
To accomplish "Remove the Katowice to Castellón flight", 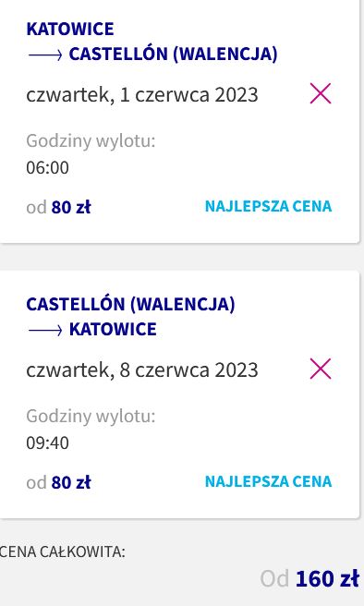I will (321, 93).
